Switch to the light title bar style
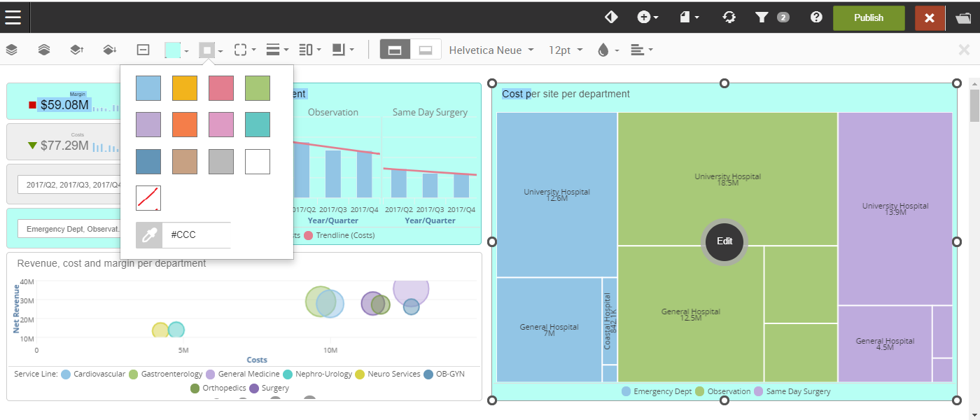The height and width of the screenshot is (420, 980). coord(426,50)
